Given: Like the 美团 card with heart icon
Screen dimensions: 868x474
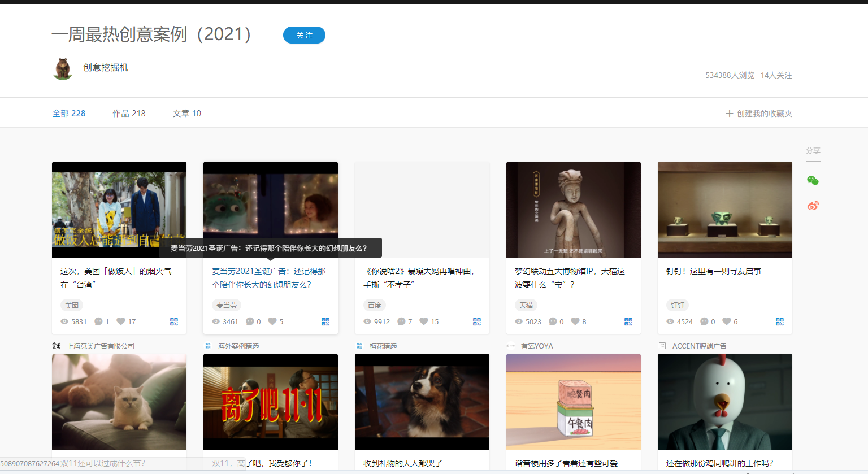Looking at the screenshot, I should pyautogui.click(x=121, y=321).
